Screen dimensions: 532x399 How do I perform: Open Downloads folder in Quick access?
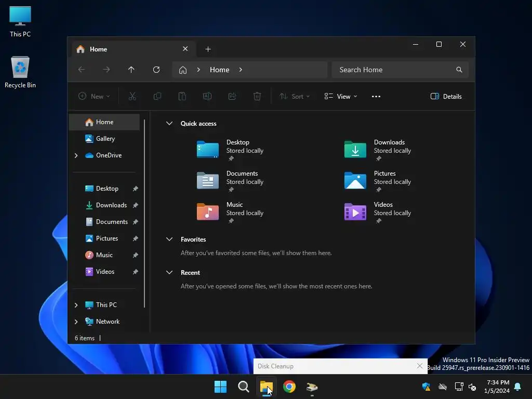coord(378,150)
